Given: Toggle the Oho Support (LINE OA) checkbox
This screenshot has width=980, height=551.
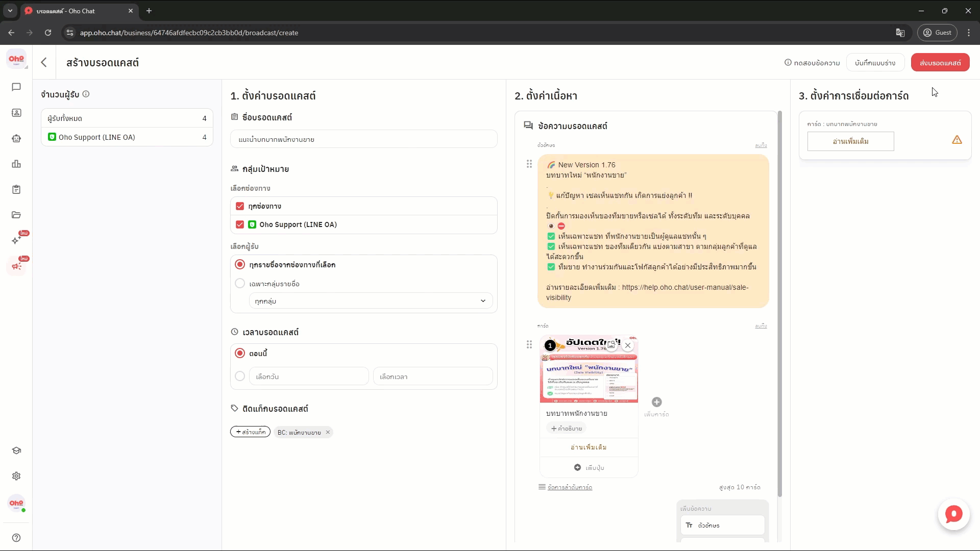Looking at the screenshot, I should (x=240, y=224).
